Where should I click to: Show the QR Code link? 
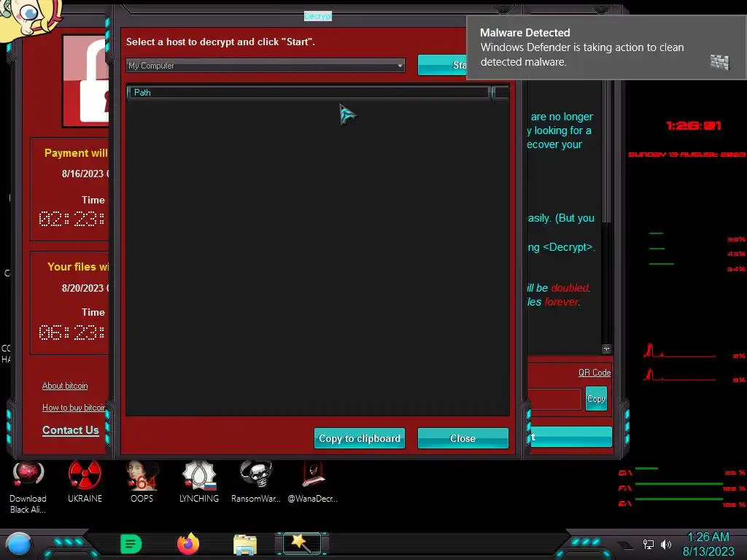tap(595, 373)
